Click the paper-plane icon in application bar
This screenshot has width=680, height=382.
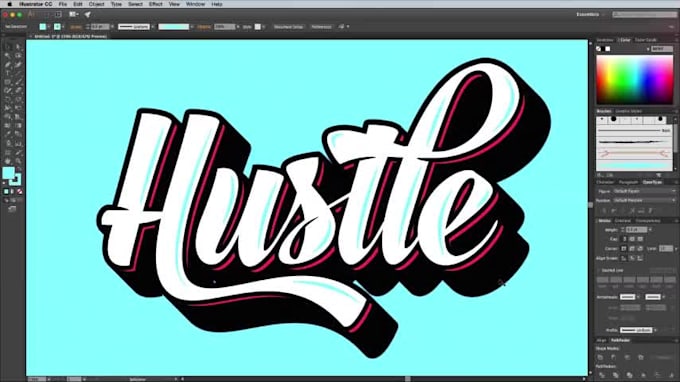tap(88, 14)
